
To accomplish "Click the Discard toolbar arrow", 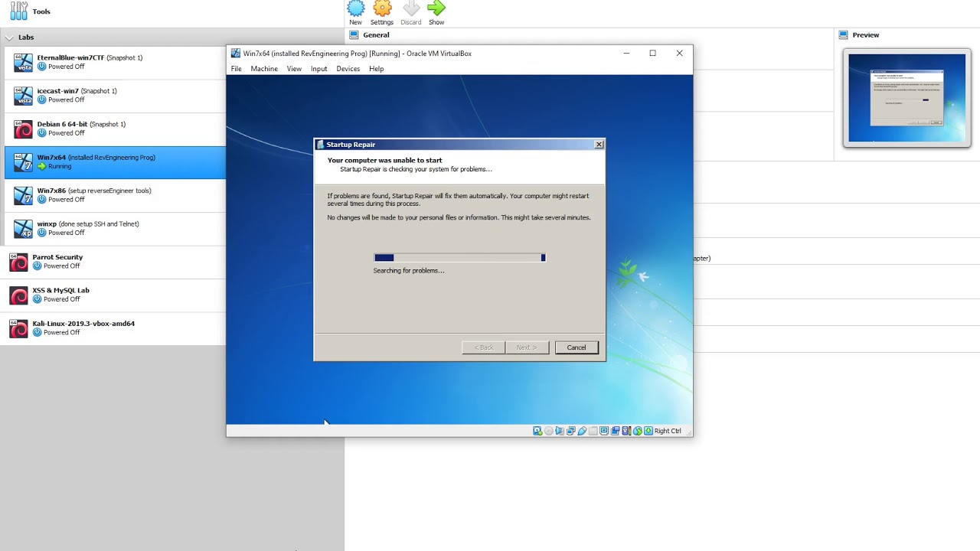I will [x=411, y=8].
